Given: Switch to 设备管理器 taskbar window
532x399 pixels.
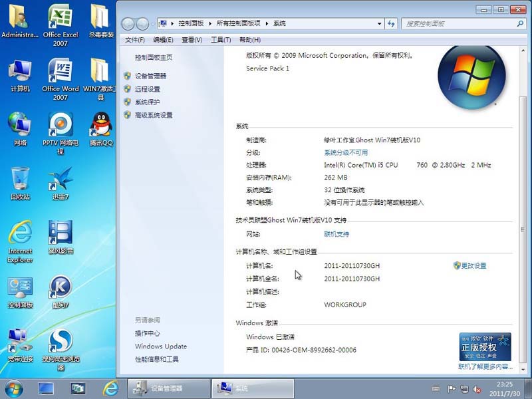Looking at the screenshot, I should coord(168,389).
